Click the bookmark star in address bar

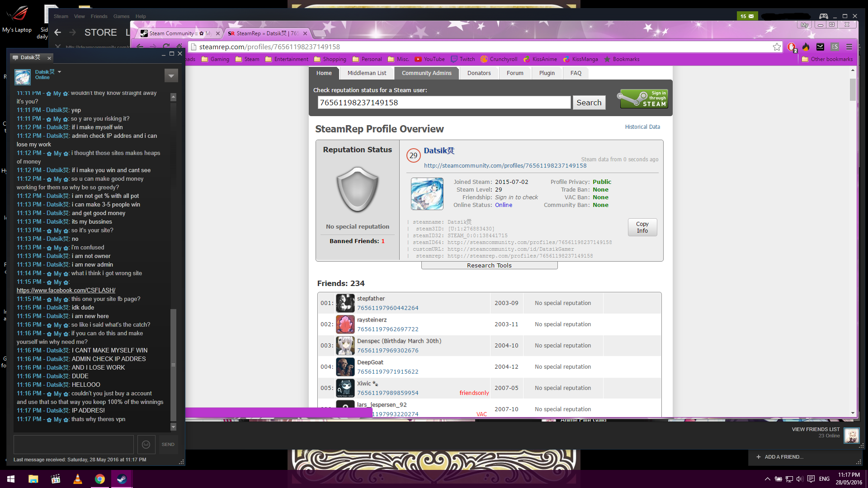(777, 47)
